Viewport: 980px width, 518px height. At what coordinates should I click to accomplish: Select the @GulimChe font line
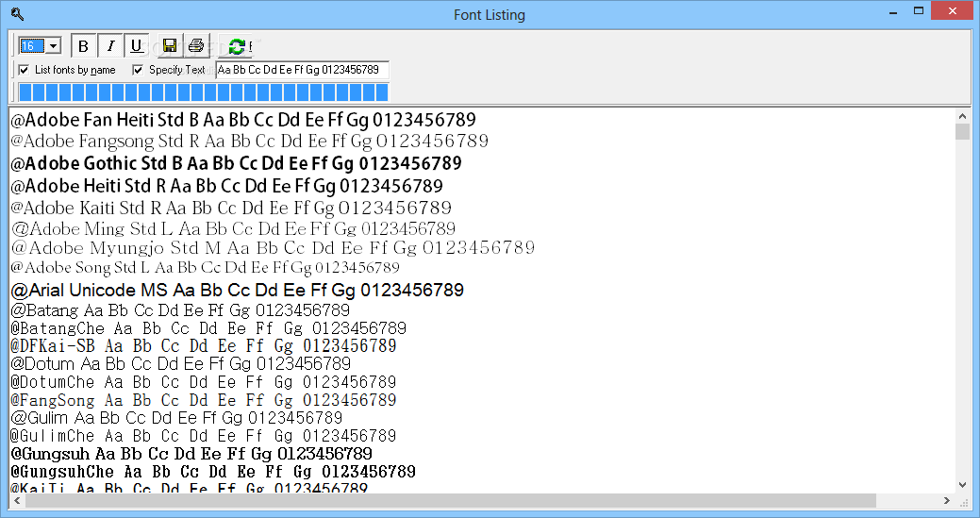pos(203,436)
